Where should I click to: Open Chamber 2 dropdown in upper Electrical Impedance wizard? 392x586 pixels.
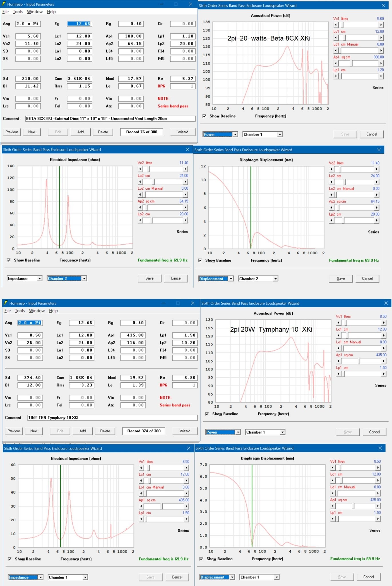tap(84, 278)
